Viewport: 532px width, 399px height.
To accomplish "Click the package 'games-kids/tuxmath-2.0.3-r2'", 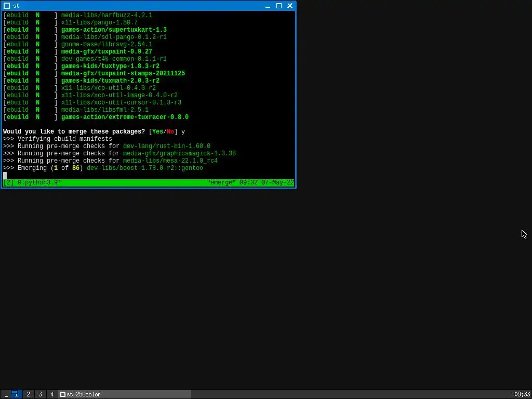I will (110, 81).
